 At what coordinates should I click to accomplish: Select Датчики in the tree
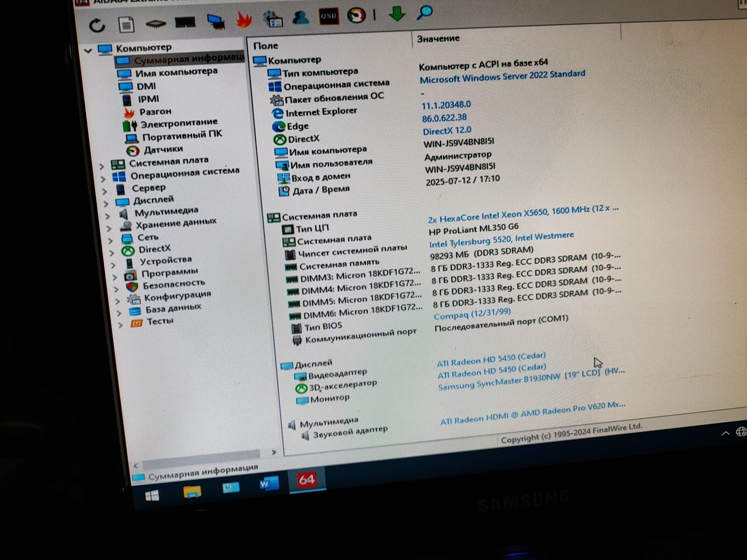[x=154, y=150]
